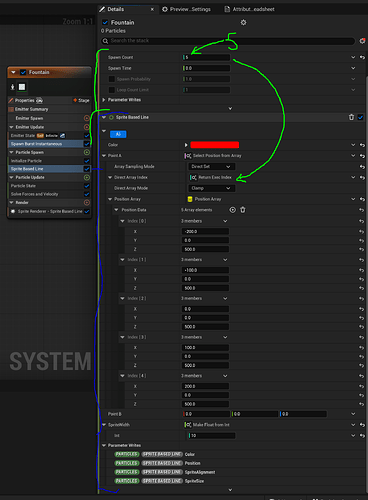The width and height of the screenshot is (368, 500).
Task: Empty the Position Data array with the trash icon
Action: 243,210
